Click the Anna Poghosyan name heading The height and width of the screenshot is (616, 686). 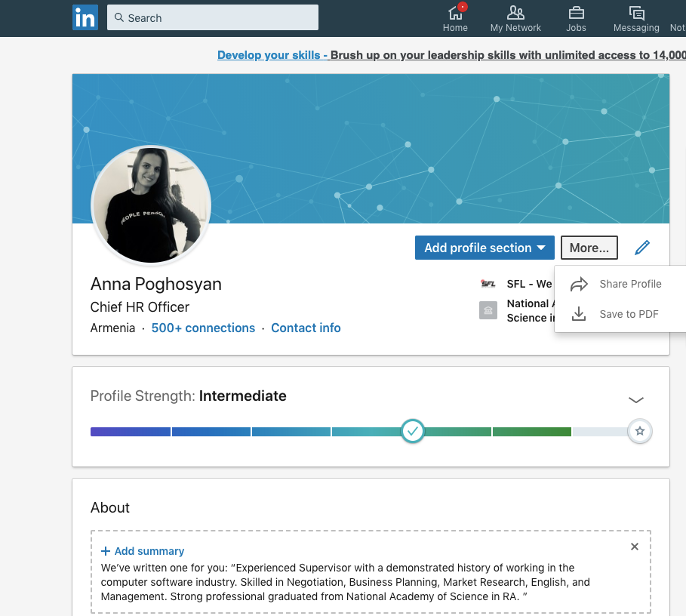pos(155,284)
